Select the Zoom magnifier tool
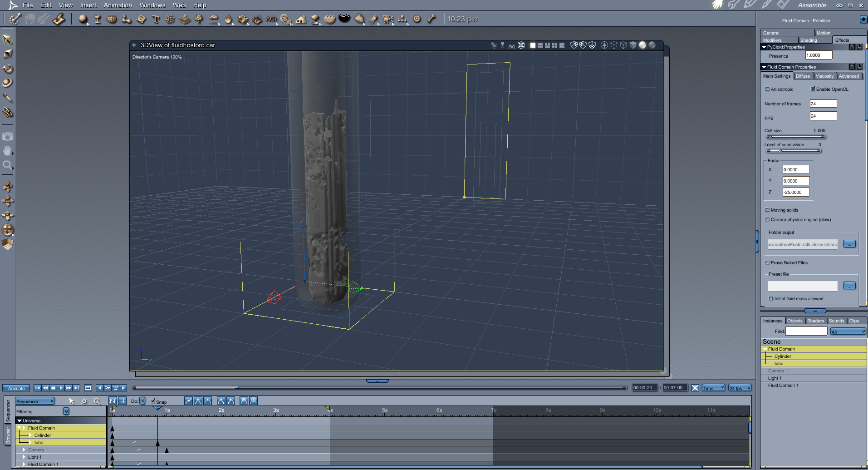Screen dimensions: 868x470 [8, 165]
